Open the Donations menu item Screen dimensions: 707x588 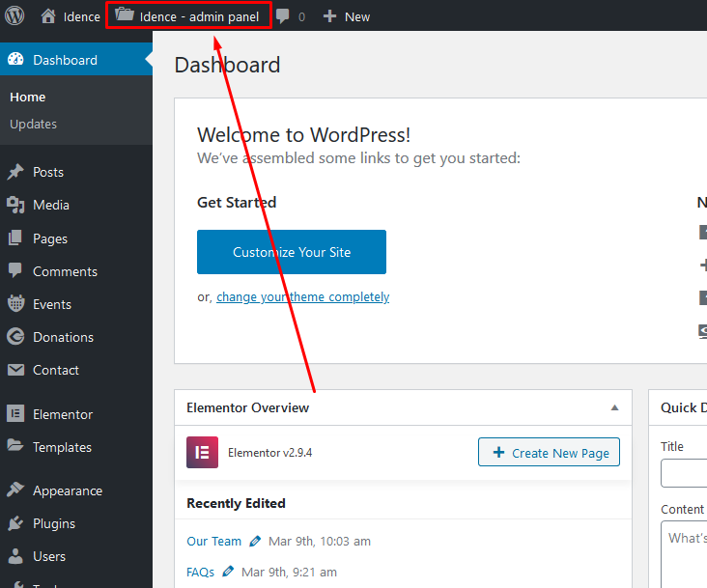point(63,337)
